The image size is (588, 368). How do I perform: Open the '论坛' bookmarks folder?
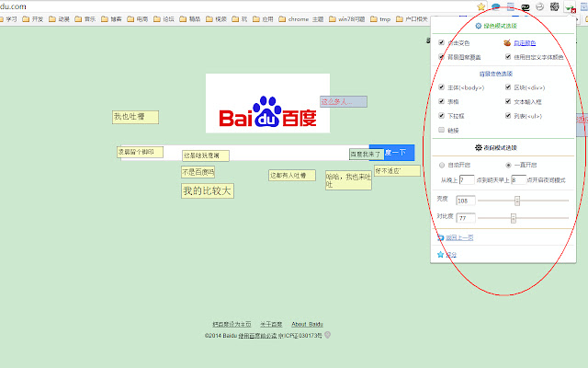point(164,19)
